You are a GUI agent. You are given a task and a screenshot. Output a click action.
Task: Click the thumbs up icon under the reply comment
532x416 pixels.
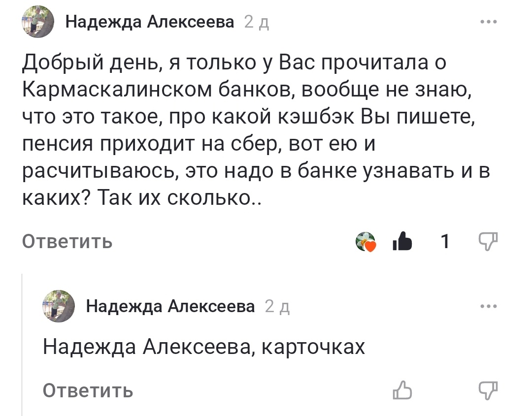coord(403,391)
